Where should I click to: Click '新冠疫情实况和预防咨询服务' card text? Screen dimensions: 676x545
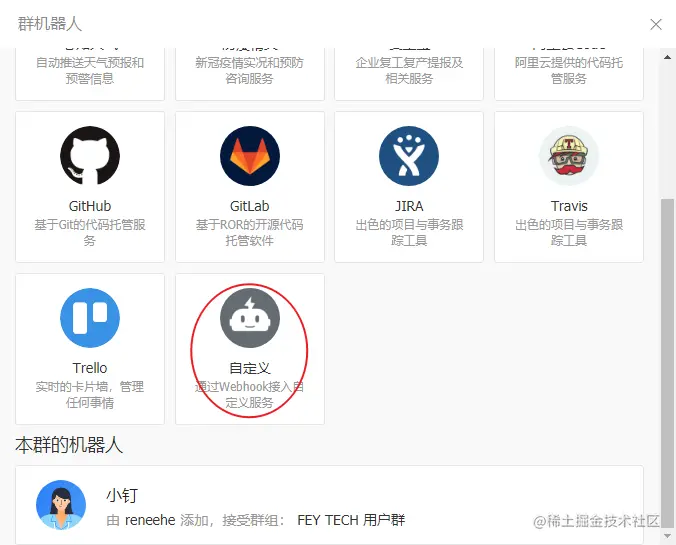click(x=250, y=70)
